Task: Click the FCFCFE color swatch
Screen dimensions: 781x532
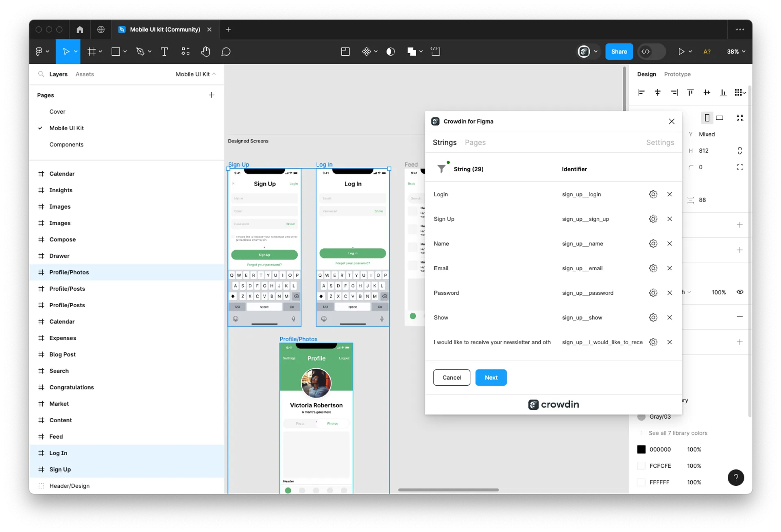Action: point(641,465)
